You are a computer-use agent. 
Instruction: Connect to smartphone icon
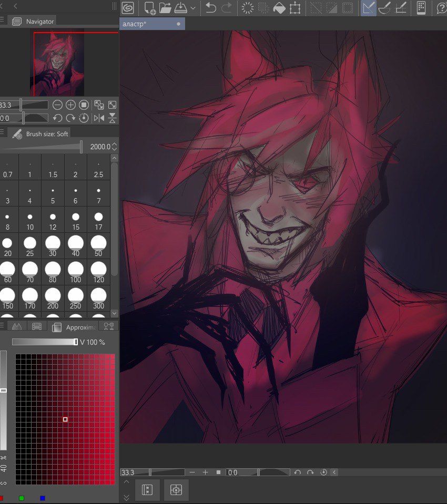coord(421,8)
